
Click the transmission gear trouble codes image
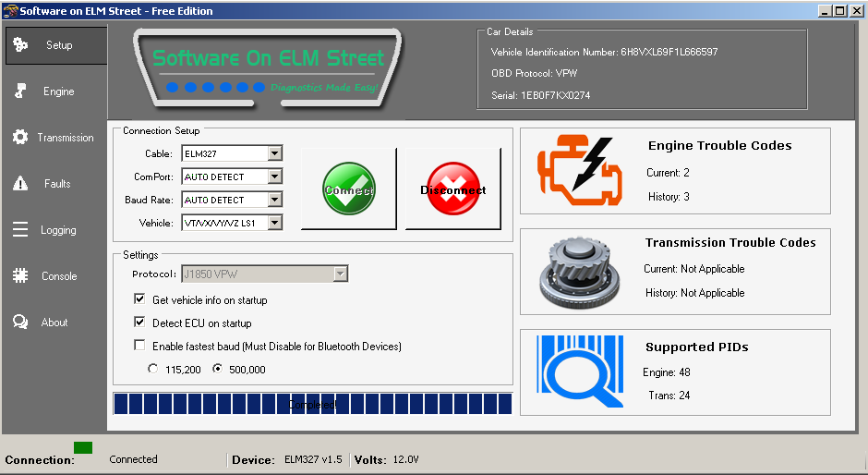(x=580, y=272)
